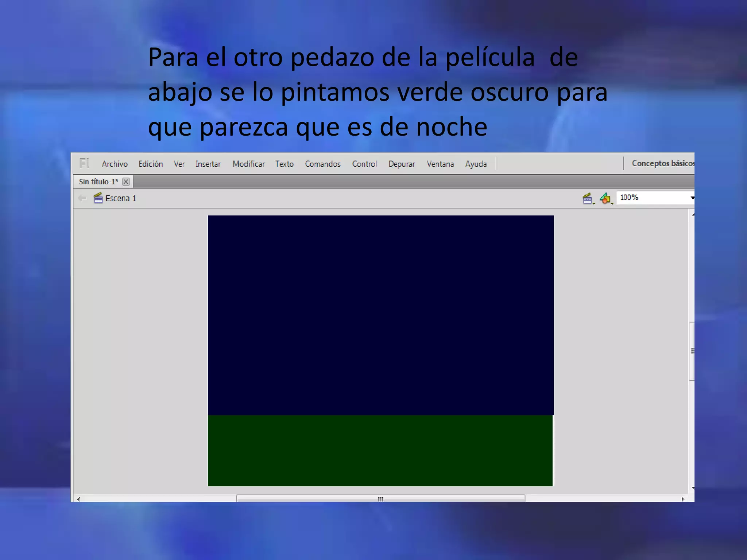Open the Edit Scene clapperboard dropdown

(588, 198)
